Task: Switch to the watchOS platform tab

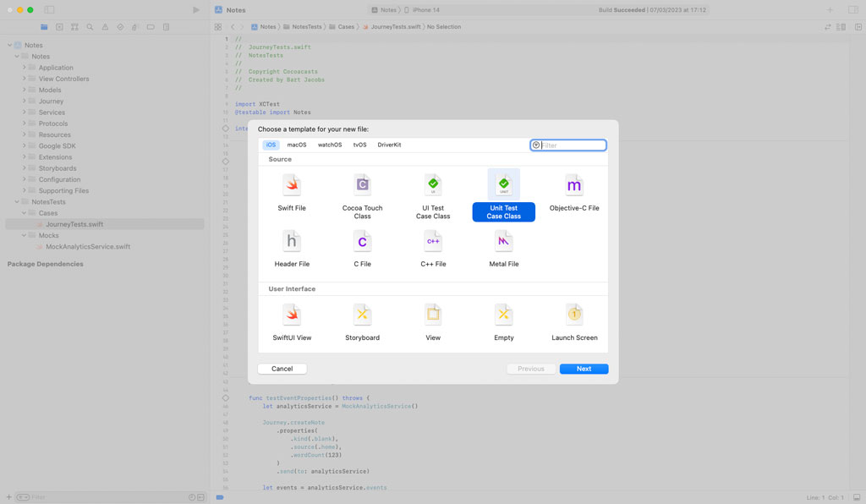Action: point(330,145)
